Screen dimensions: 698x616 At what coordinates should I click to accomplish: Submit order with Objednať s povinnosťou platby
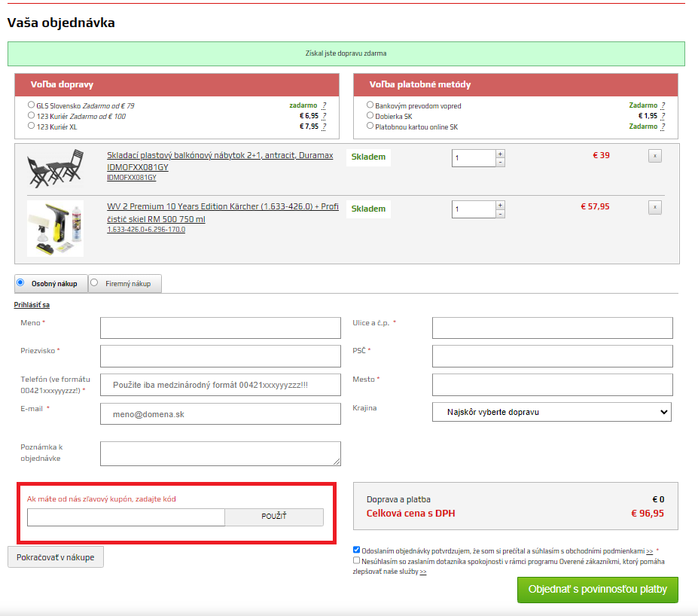click(597, 590)
